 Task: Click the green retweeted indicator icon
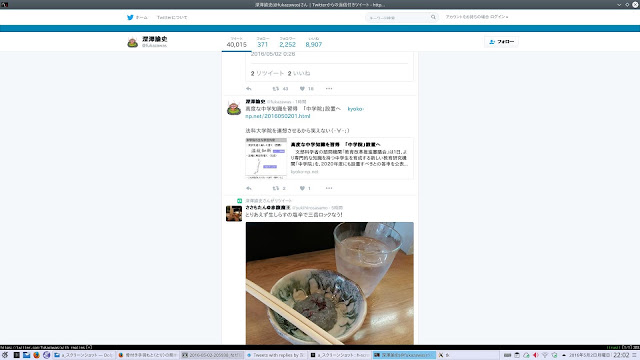[x=240, y=201]
